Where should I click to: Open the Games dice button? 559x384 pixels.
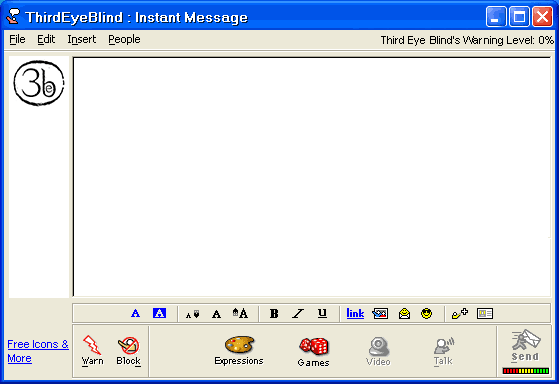tap(313, 352)
